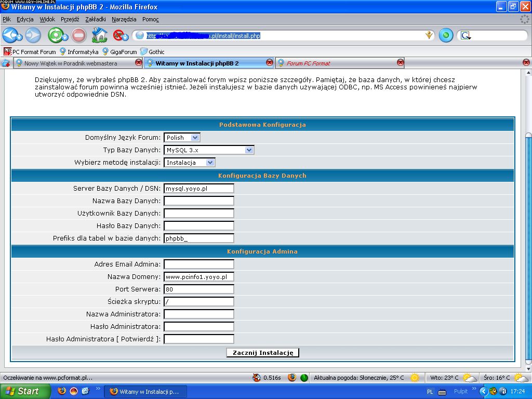Click the Zacznij Instalację button
This screenshot has width=532, height=399.
point(262,353)
